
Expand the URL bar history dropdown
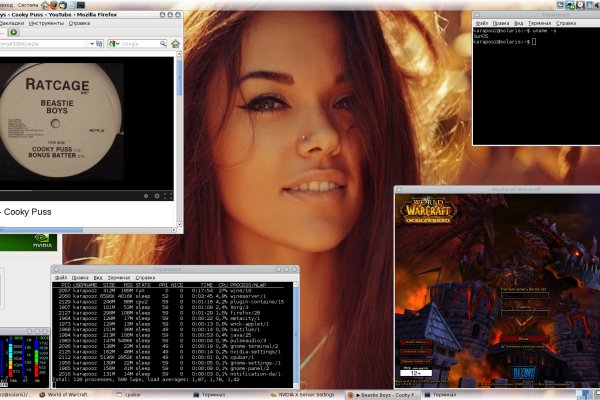tap(90, 44)
